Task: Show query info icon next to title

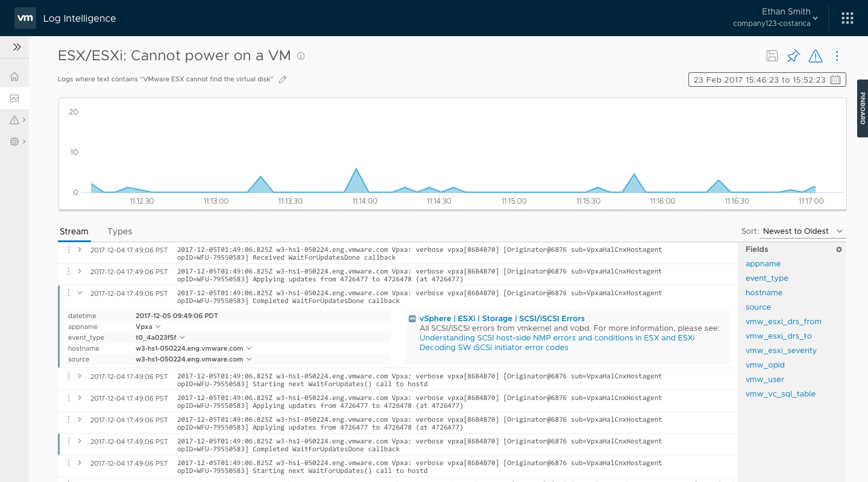Action: [x=301, y=56]
